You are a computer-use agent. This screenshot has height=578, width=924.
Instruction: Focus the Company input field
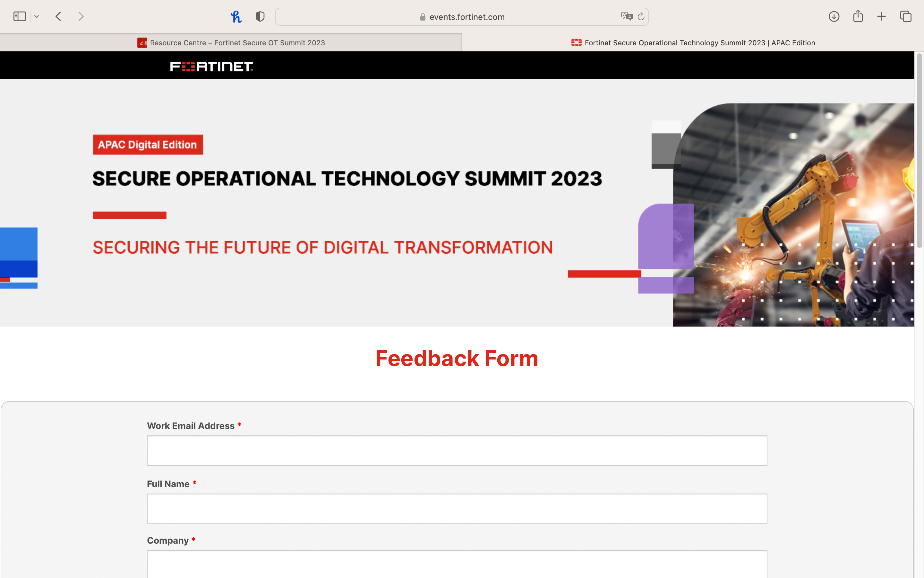tap(457, 564)
